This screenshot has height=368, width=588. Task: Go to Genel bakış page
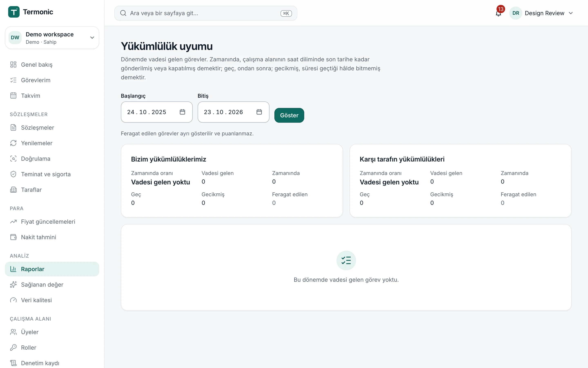coord(52,64)
